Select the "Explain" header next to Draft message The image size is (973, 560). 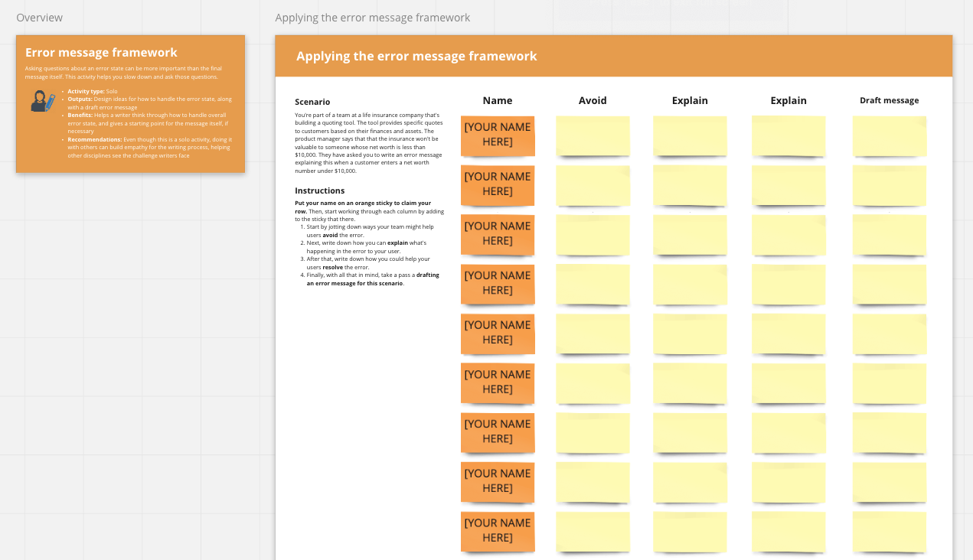(x=789, y=100)
